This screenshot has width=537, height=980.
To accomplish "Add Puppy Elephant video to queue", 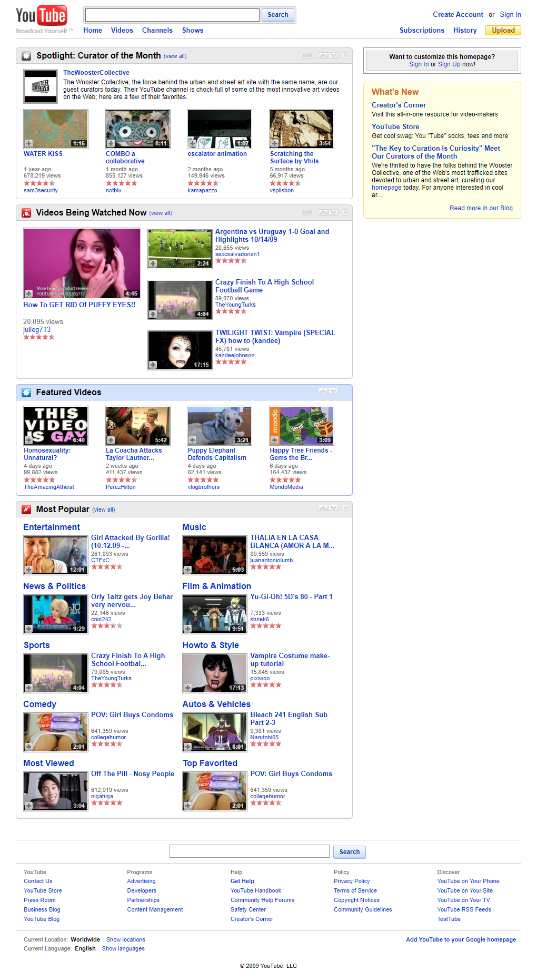I will pos(193,440).
